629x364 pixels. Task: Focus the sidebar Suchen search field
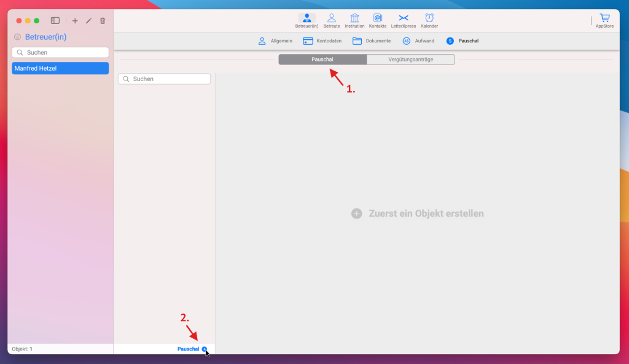(60, 53)
